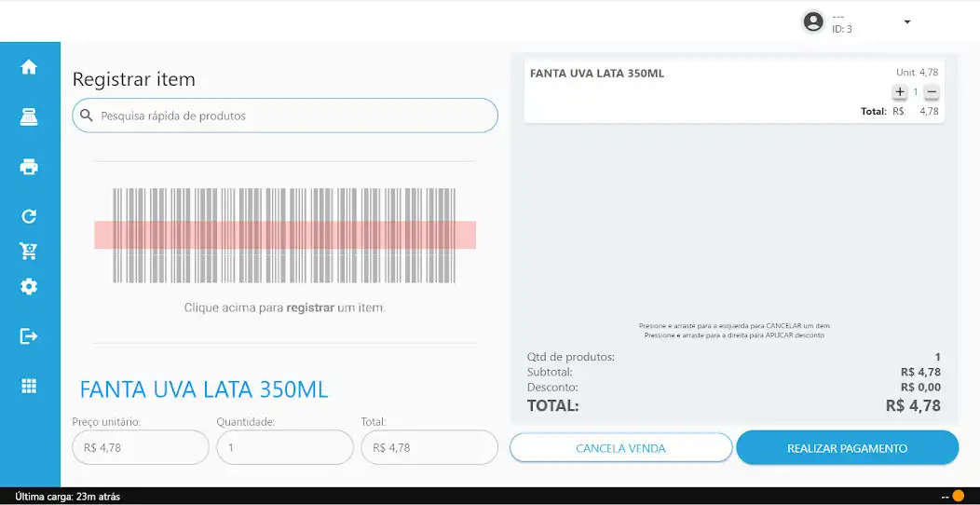Click the Cancela Venda button
980x505 pixels.
(620, 448)
